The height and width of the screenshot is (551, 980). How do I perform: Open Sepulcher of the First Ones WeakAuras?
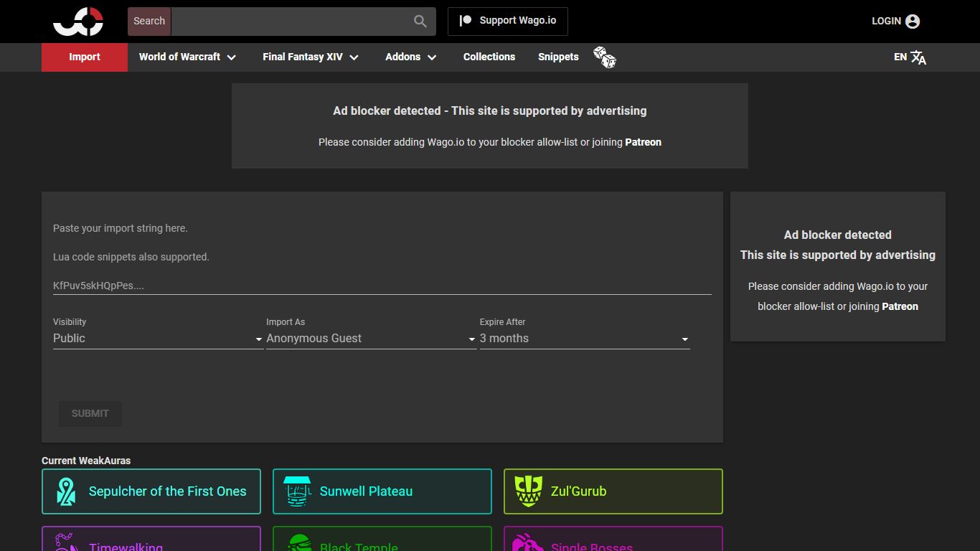tap(151, 491)
